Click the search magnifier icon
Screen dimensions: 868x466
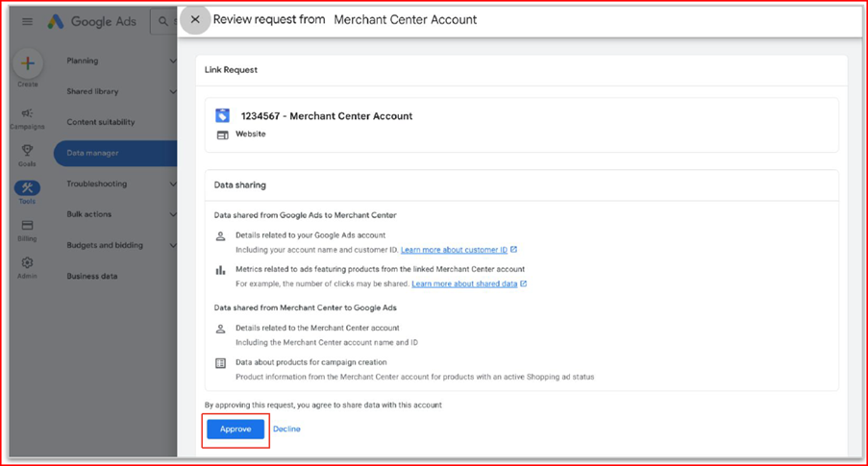(x=163, y=21)
